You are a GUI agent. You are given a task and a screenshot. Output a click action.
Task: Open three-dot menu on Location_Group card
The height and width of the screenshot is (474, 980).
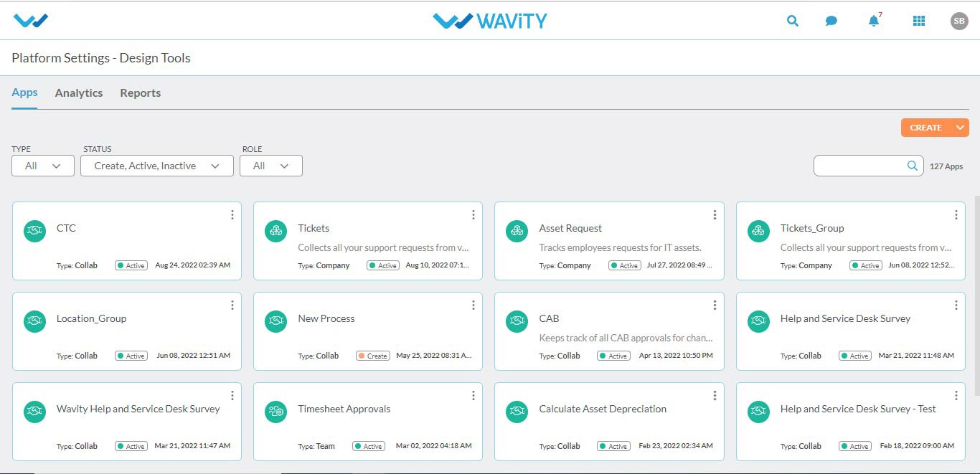coord(232,305)
